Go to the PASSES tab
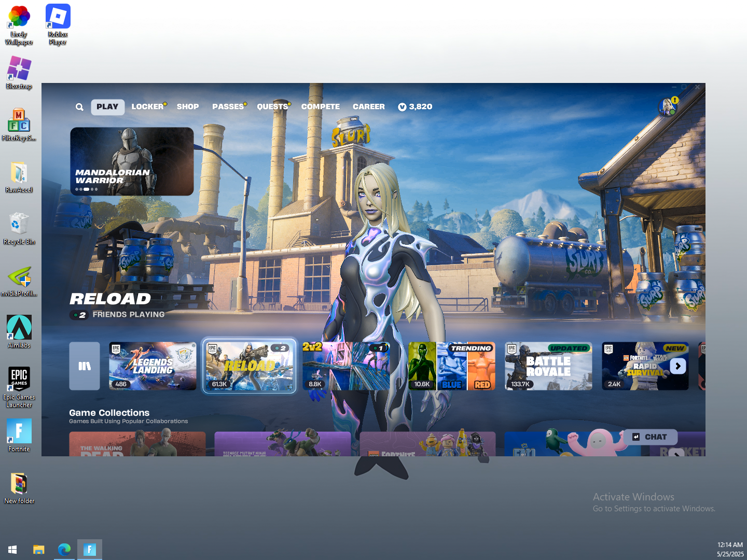The height and width of the screenshot is (560, 747). pos(229,107)
